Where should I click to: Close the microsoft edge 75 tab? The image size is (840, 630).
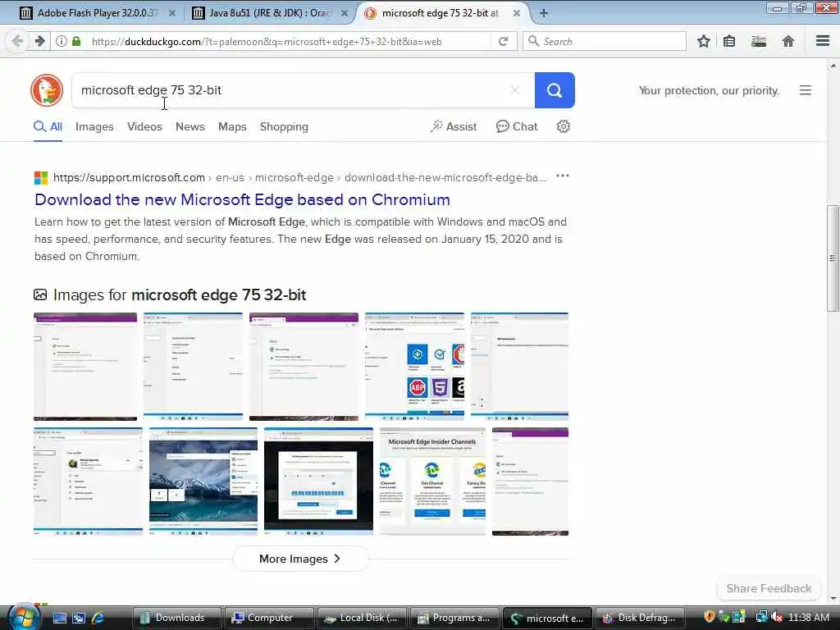517,13
